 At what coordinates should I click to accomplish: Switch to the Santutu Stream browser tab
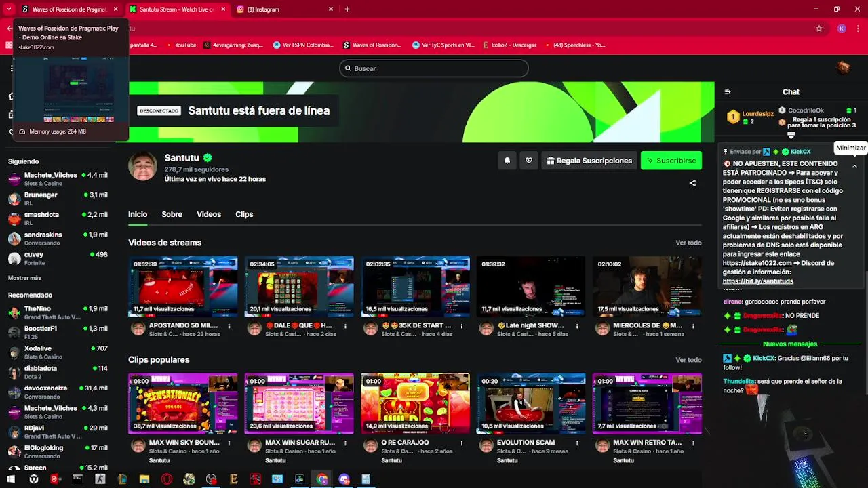[177, 9]
